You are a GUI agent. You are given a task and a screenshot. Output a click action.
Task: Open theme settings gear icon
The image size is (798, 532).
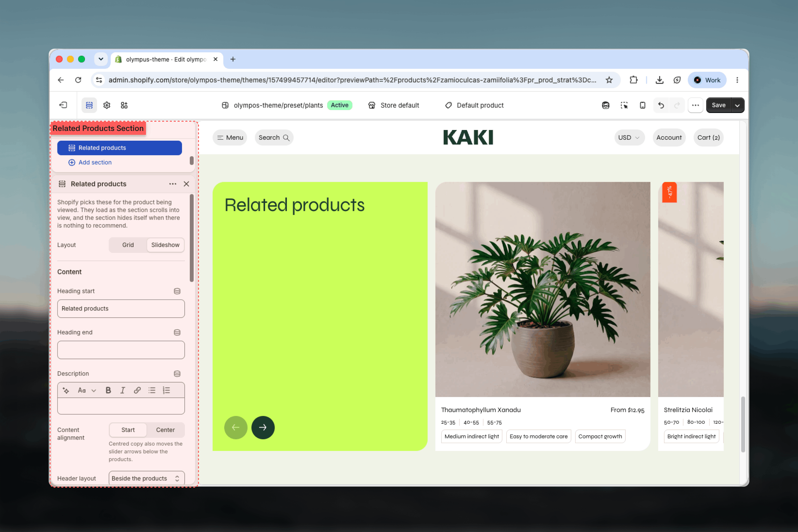pos(107,105)
